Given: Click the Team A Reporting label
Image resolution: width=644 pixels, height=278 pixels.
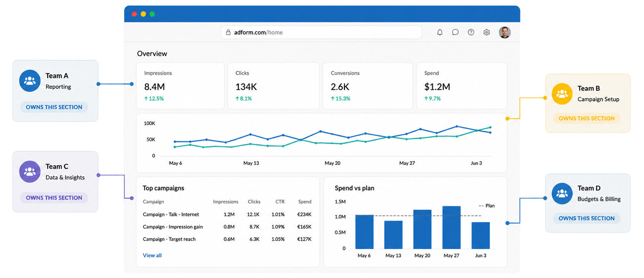Looking at the screenshot, I should click(58, 86).
